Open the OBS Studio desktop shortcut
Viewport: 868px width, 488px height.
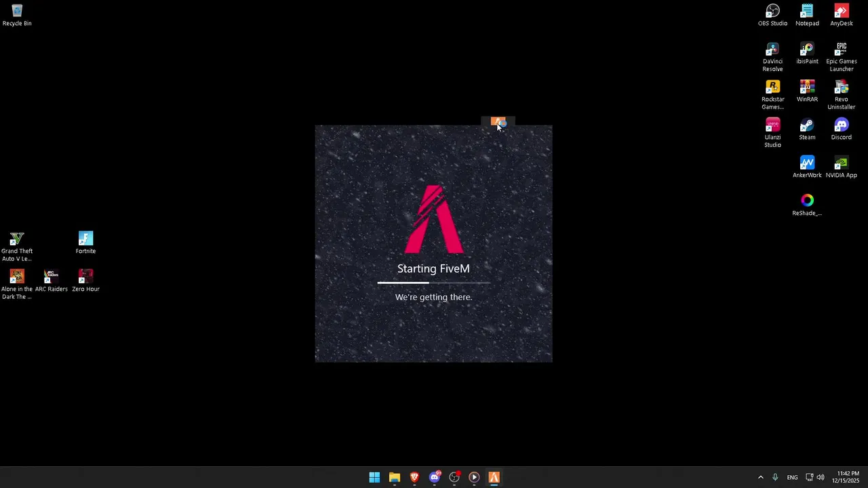point(772,15)
